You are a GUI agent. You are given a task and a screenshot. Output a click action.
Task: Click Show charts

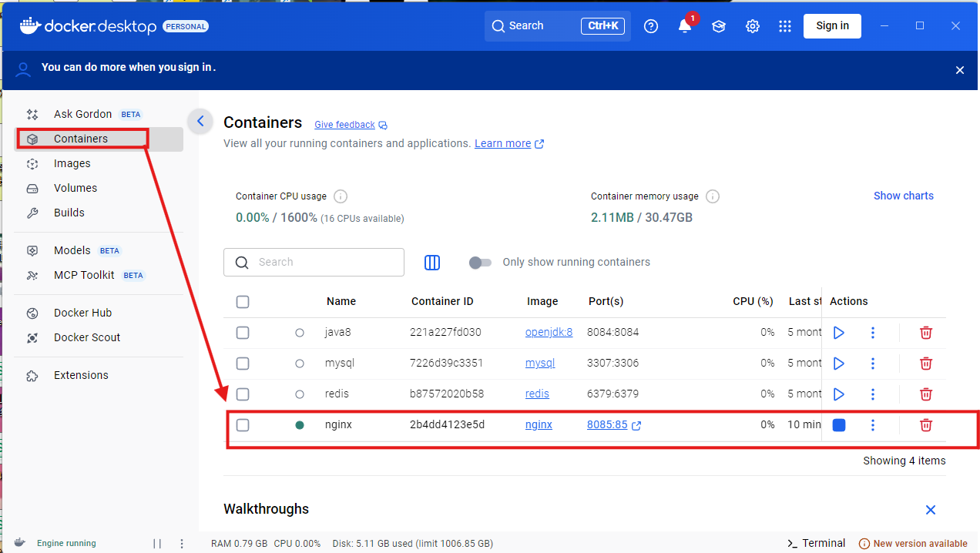click(x=904, y=196)
